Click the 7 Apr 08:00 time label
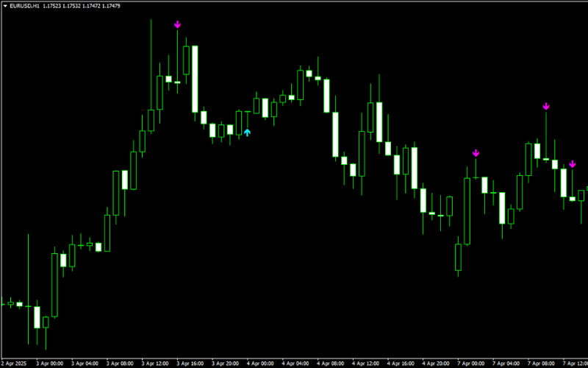The image size is (588, 368). pyautogui.click(x=542, y=364)
